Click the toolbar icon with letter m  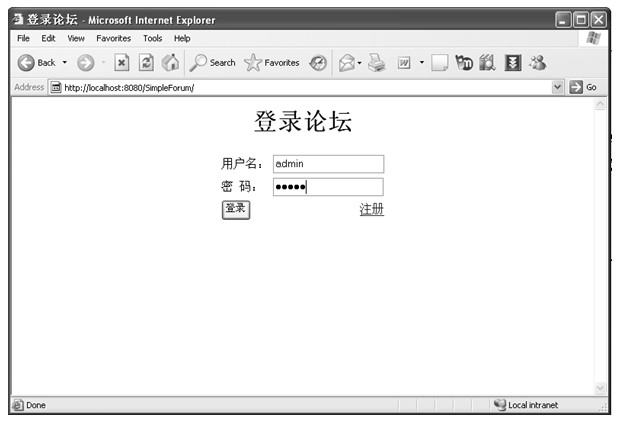click(x=464, y=63)
